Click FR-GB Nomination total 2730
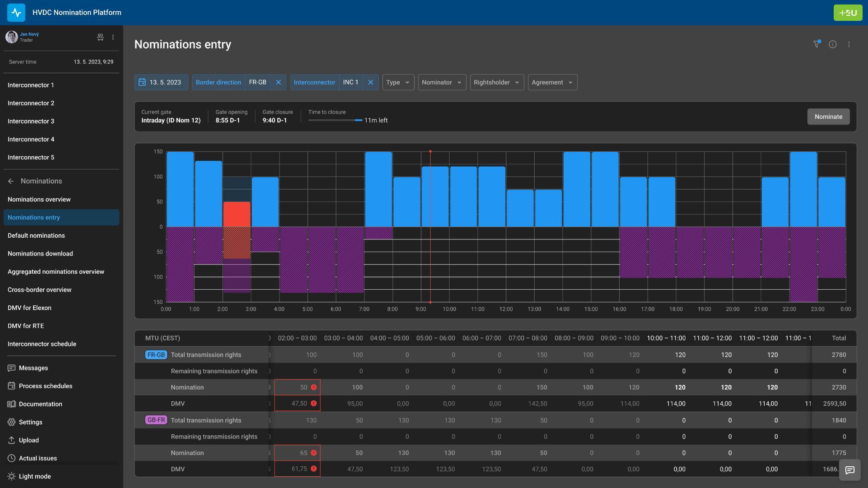The height and width of the screenshot is (488, 868). [x=838, y=387]
